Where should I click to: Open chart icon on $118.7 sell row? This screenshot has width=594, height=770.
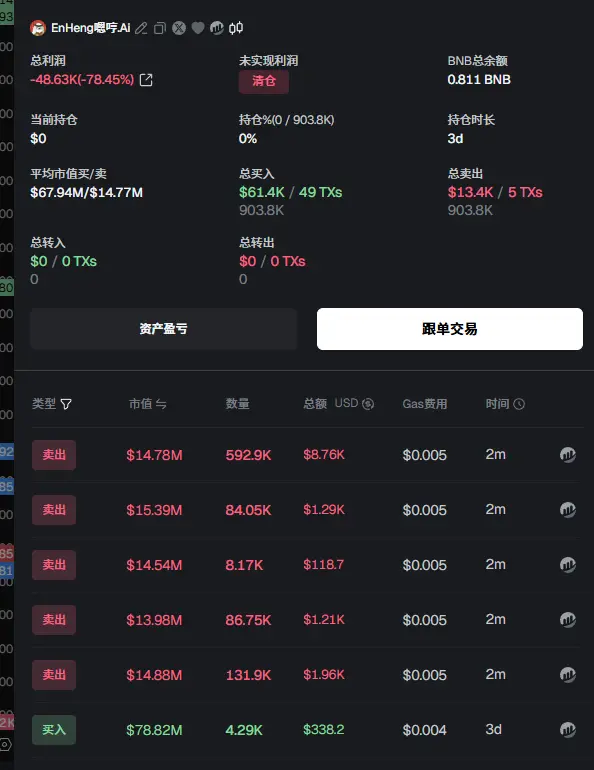[568, 565]
